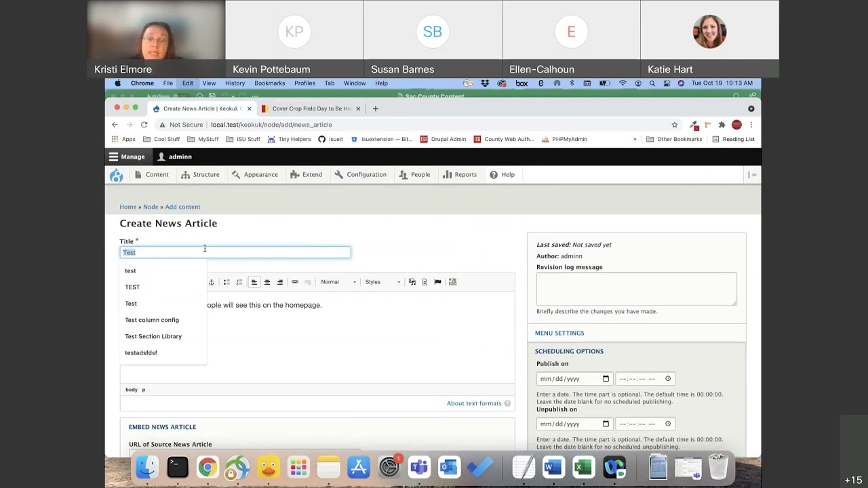Click the Node breadcrumb link

[151, 207]
